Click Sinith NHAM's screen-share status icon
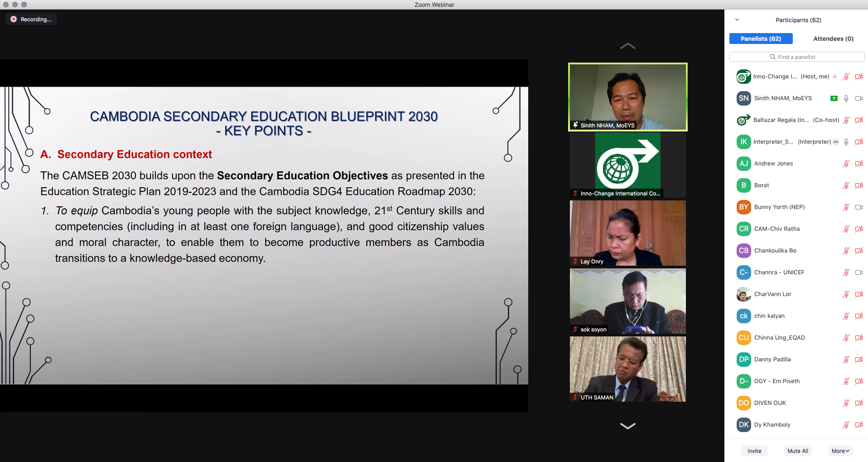 coord(834,98)
